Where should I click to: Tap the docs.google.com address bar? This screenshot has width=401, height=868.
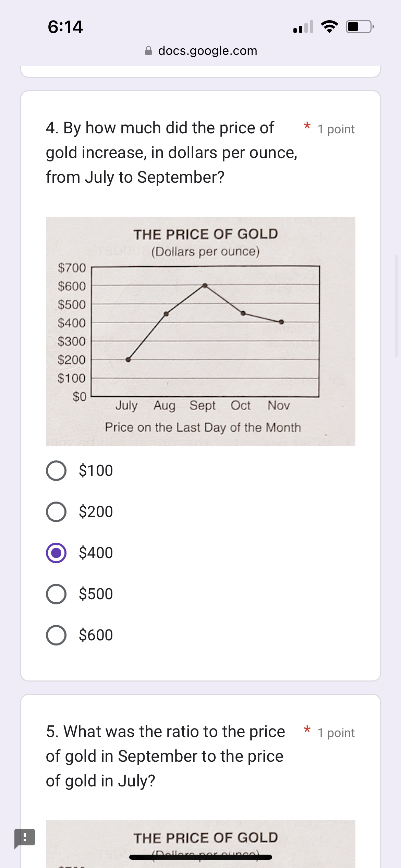[207, 51]
